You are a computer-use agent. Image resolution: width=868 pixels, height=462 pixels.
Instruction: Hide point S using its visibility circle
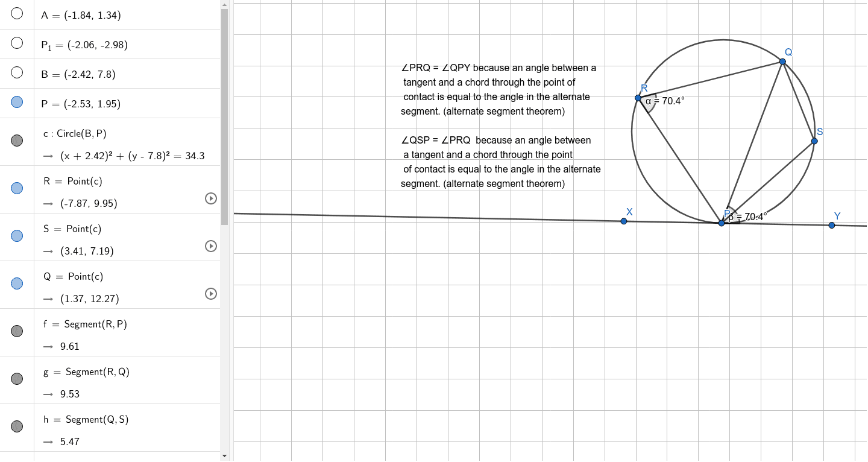coord(17,236)
